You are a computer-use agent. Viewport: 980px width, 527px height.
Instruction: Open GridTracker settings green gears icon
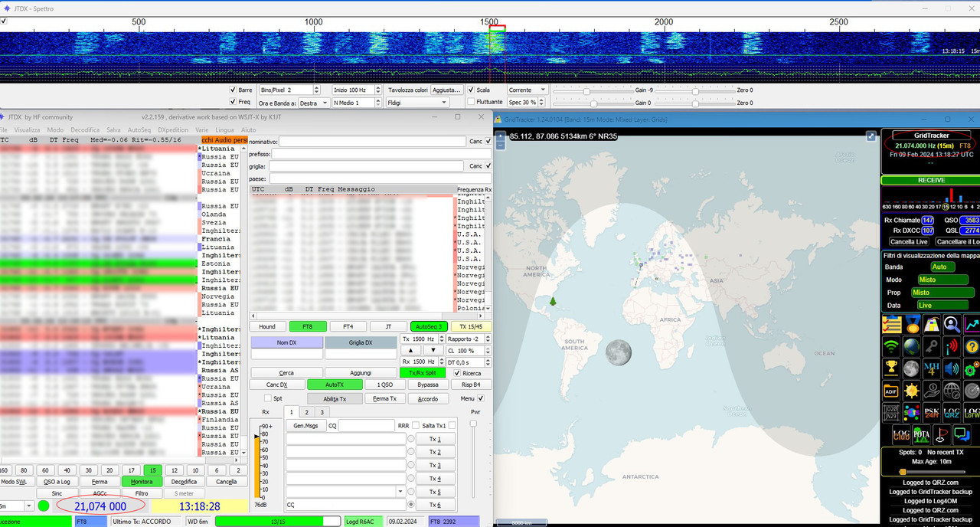[x=972, y=369]
